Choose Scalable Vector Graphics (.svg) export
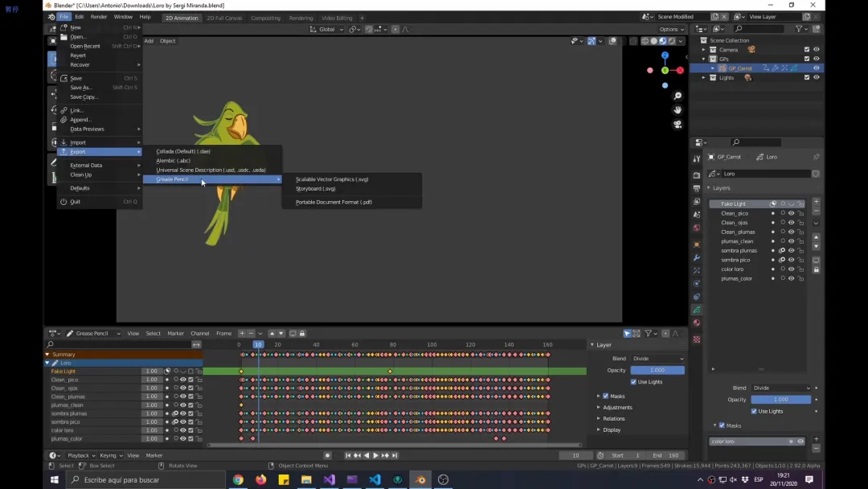 pos(332,179)
